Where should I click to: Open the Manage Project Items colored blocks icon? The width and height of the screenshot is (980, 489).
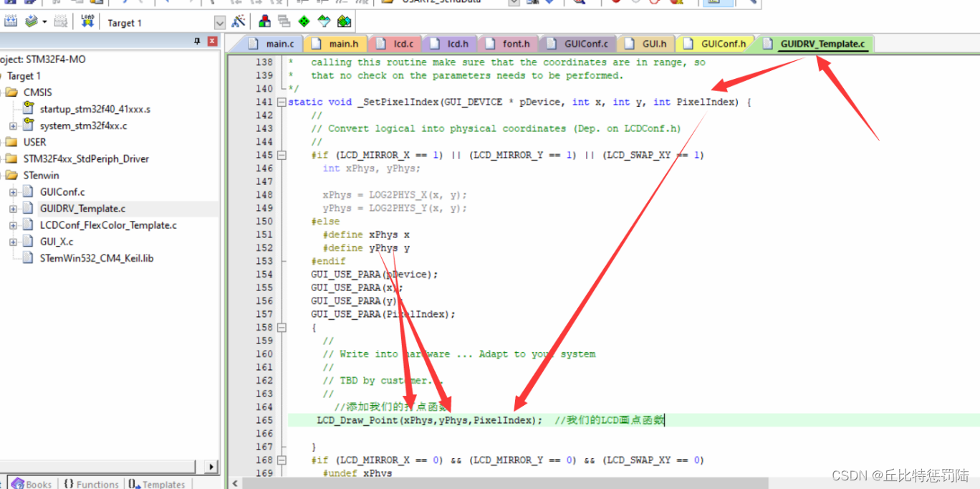(x=264, y=22)
